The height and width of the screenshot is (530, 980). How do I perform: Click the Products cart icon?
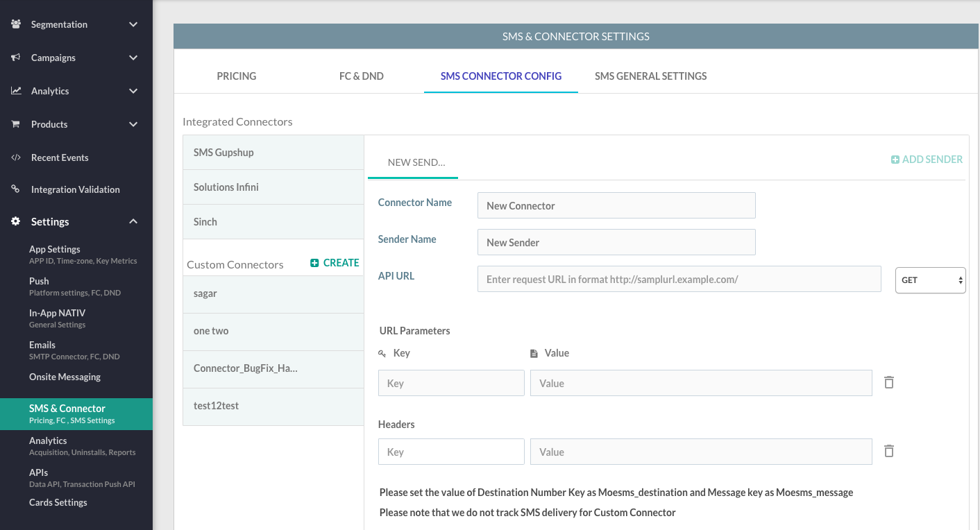point(16,124)
